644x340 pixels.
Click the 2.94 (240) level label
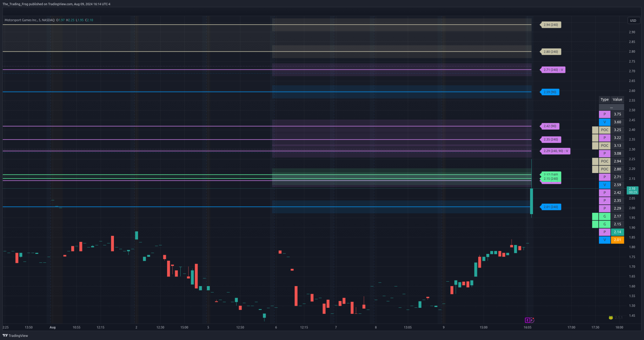pyautogui.click(x=551, y=25)
